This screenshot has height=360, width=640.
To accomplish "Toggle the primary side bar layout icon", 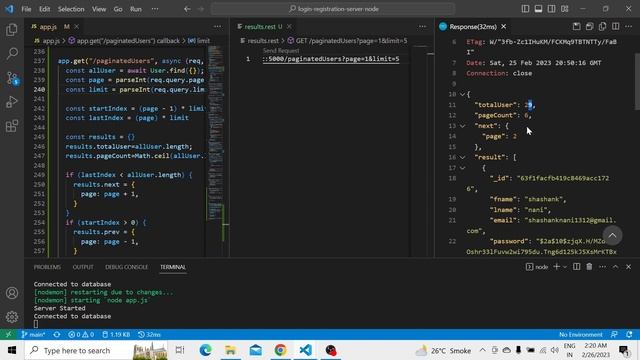I will 525,9.
